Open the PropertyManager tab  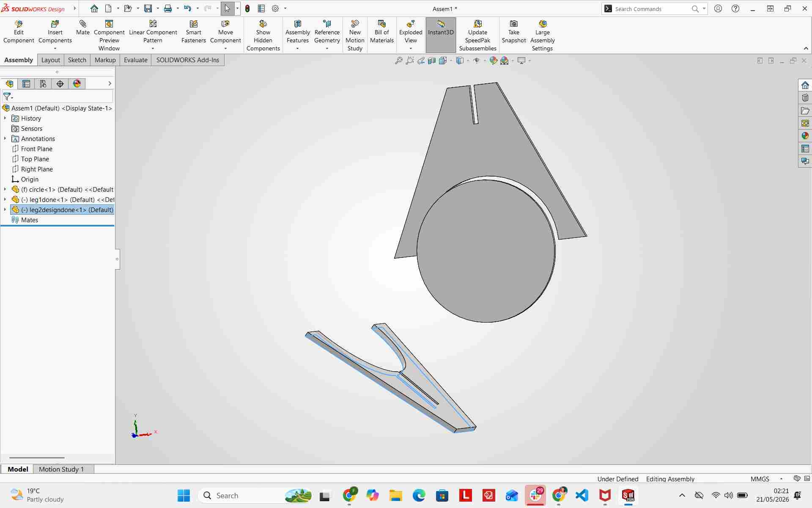pos(26,84)
